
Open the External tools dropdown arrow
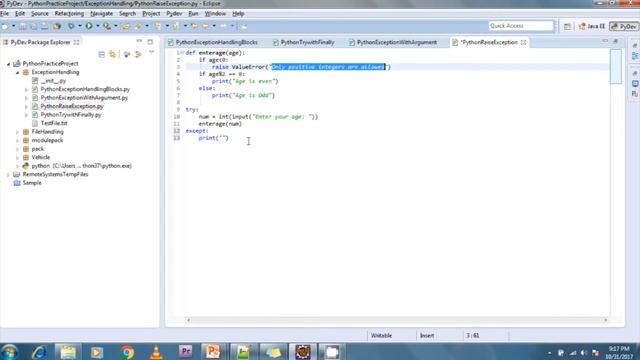(116, 26)
